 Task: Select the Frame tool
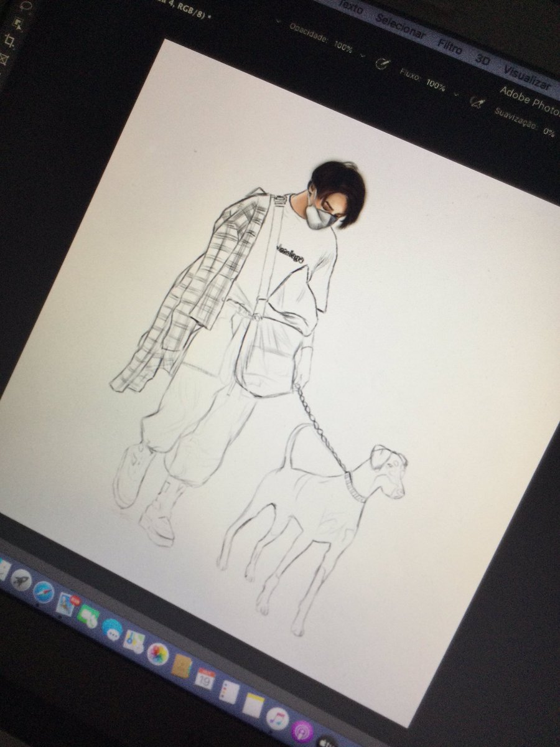4,59
